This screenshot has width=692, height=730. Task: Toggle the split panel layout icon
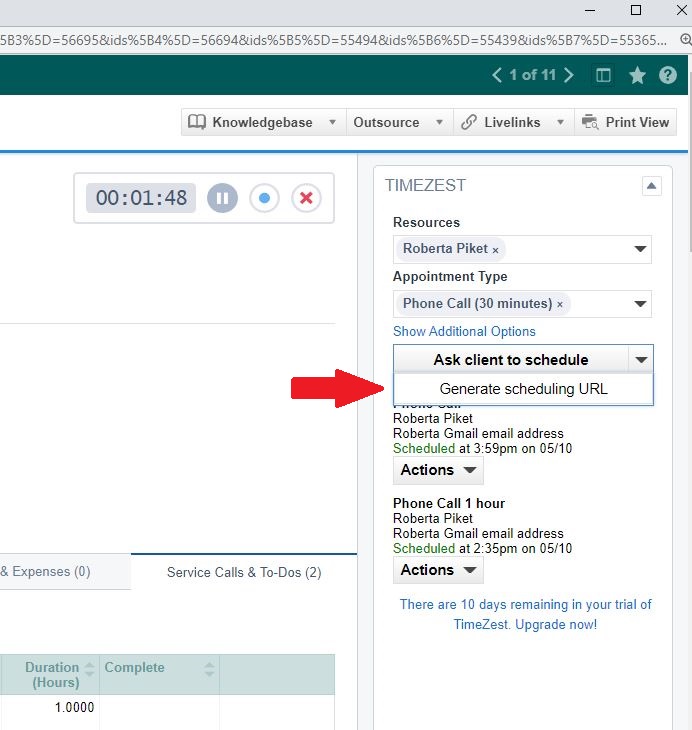pos(603,75)
